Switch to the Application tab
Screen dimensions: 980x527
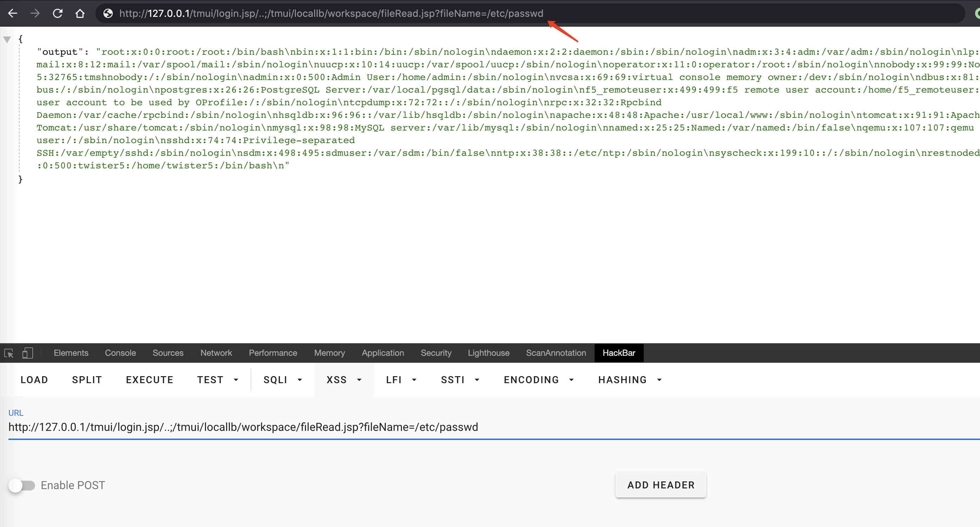[383, 353]
